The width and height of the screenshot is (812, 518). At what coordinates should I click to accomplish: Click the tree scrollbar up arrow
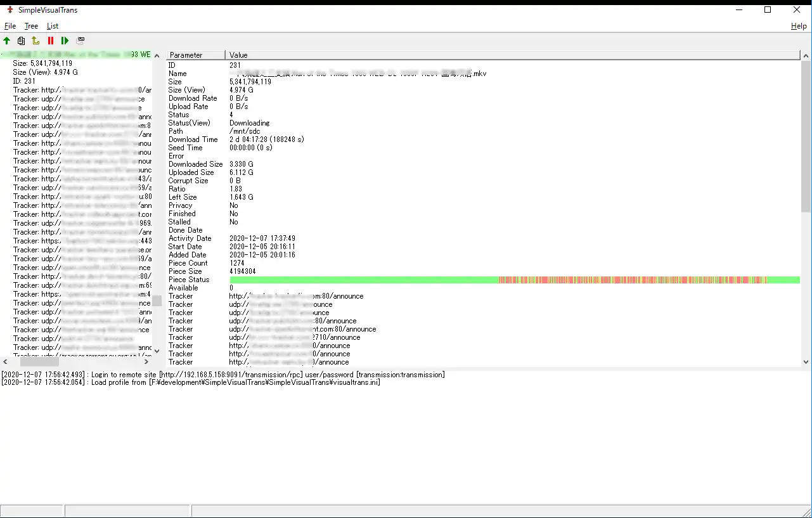pyautogui.click(x=157, y=56)
